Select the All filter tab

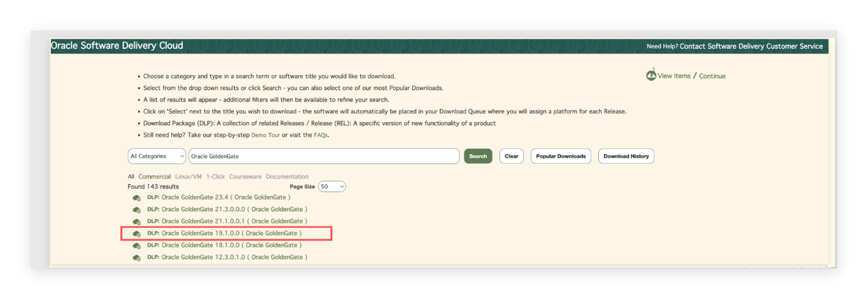pos(131,177)
